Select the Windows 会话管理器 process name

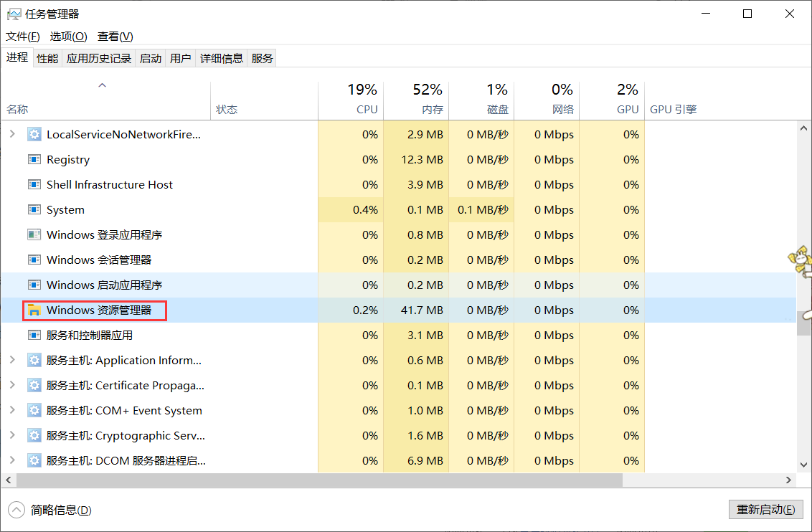coord(99,260)
